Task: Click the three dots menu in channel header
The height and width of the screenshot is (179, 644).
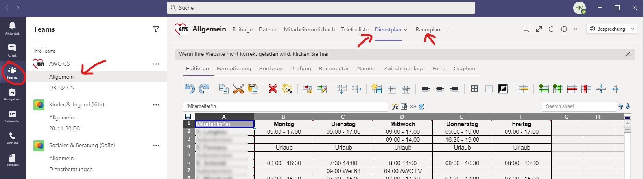Action: 577,29
